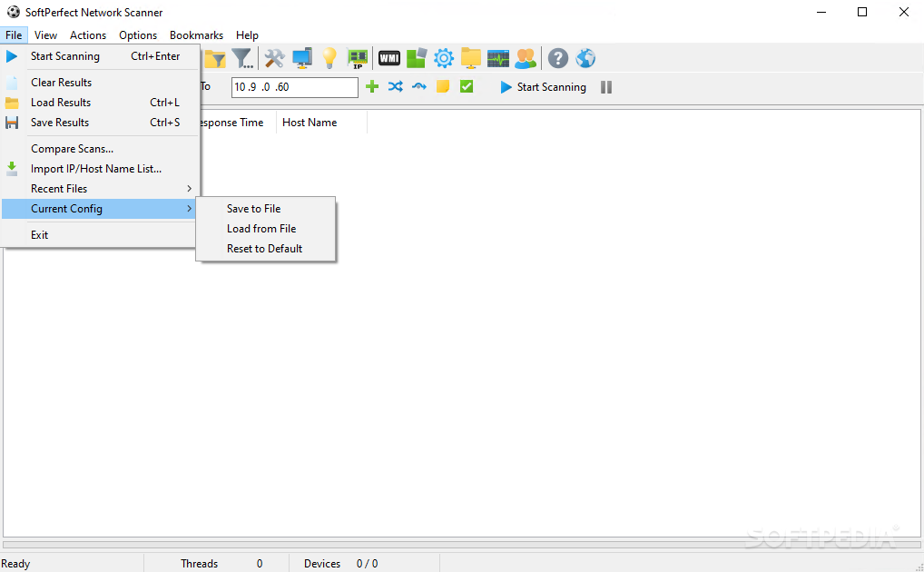Click Start Scanning button in the IP bar
This screenshot has width=924, height=572.
pyautogui.click(x=543, y=87)
